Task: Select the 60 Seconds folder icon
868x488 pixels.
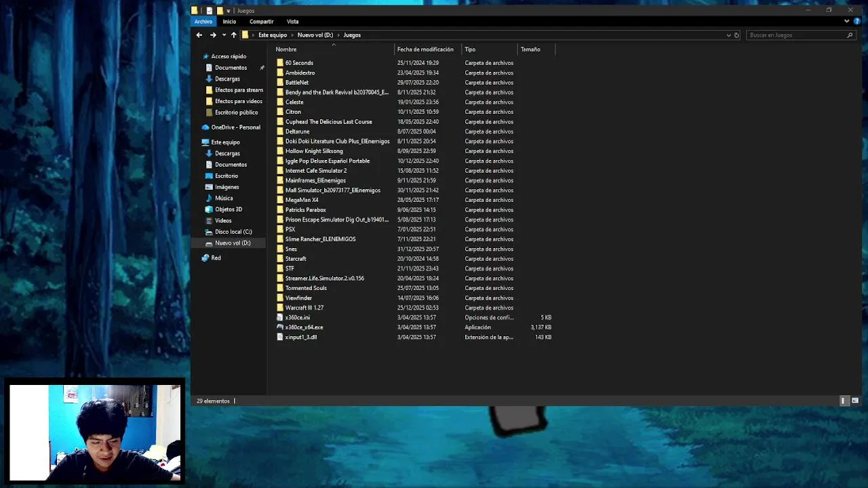Action: (x=280, y=63)
